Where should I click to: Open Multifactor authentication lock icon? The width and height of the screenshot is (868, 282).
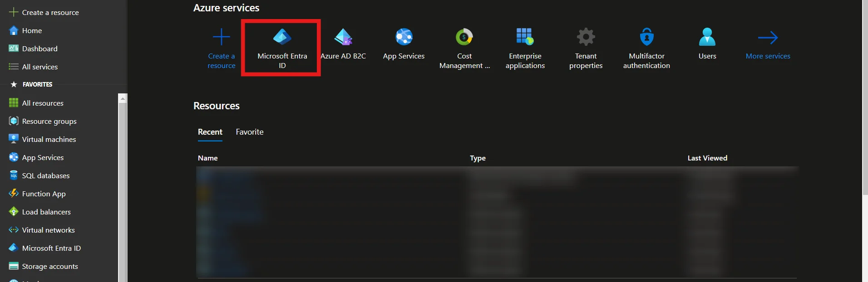[646, 37]
